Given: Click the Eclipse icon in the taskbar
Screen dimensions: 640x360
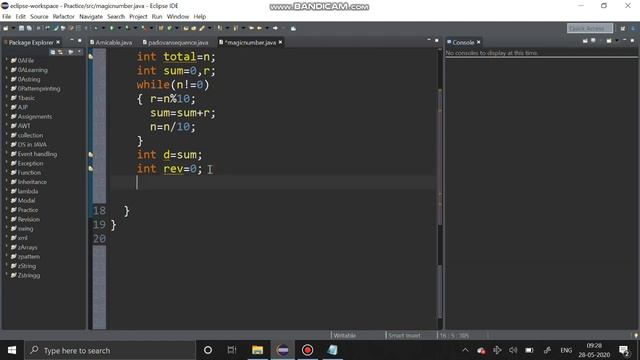Looking at the screenshot, I should 282,350.
